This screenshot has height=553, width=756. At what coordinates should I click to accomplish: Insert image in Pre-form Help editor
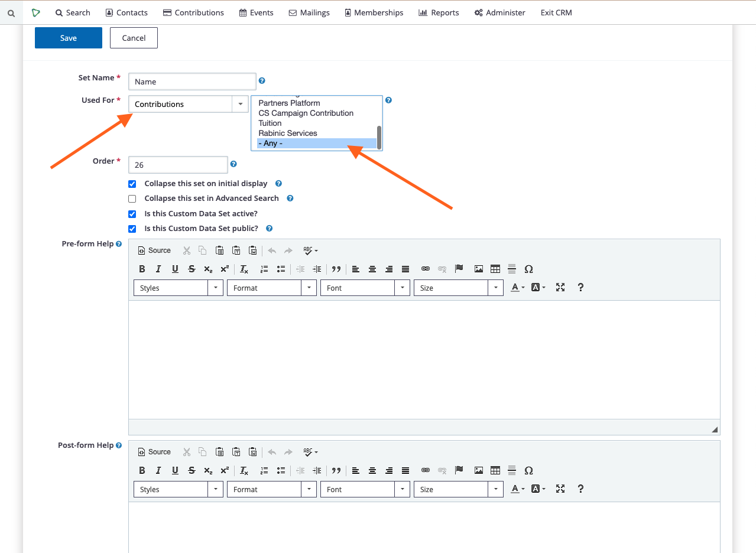[479, 269]
